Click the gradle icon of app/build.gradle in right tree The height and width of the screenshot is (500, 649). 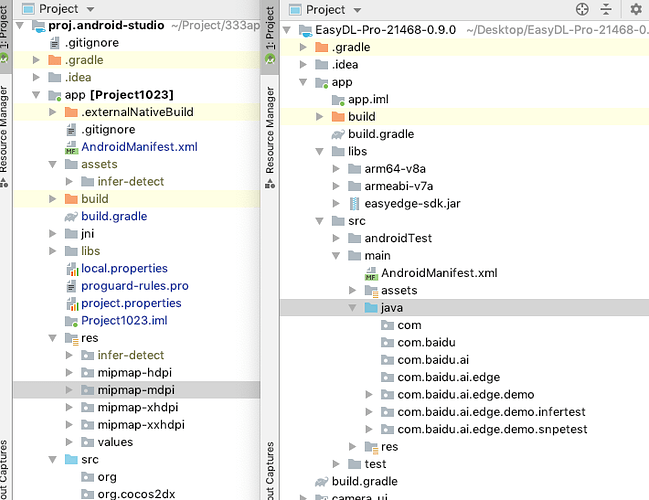coord(338,134)
